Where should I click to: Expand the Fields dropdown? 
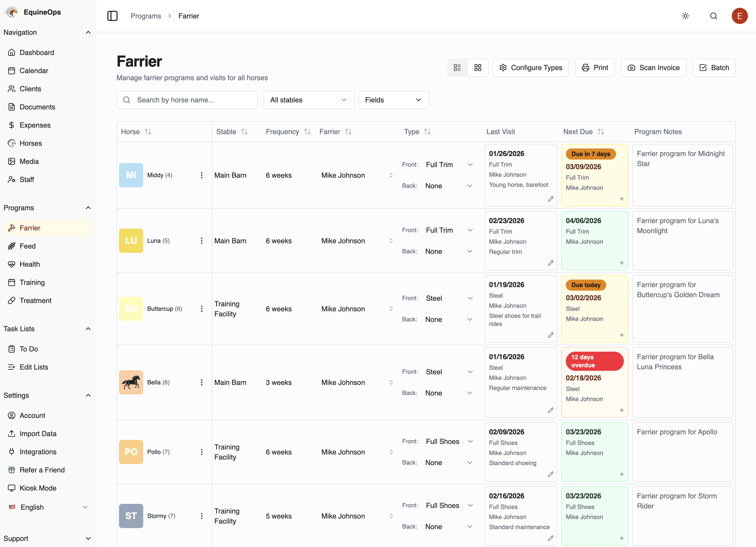[393, 100]
